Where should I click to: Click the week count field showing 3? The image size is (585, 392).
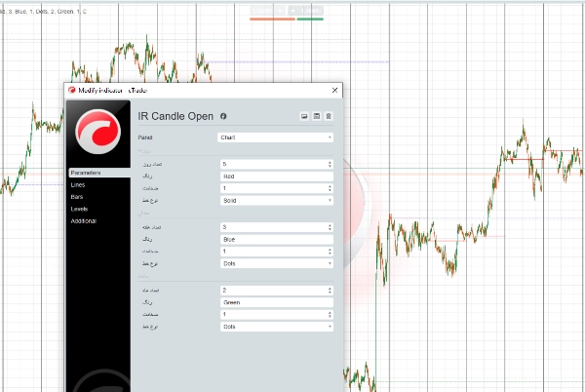277,227
